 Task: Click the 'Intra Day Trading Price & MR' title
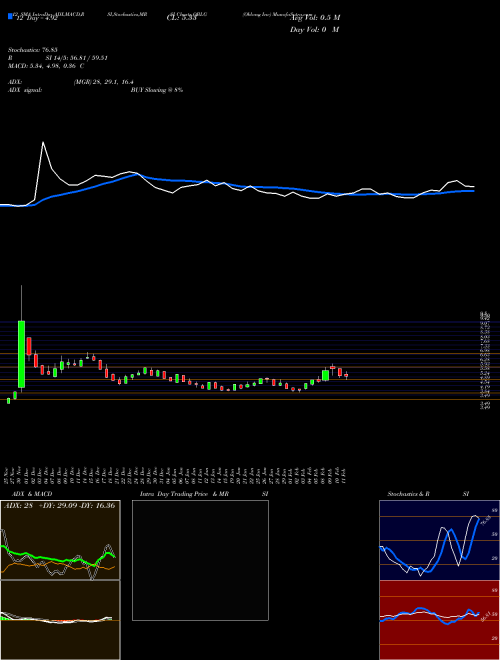pyautogui.click(x=184, y=494)
